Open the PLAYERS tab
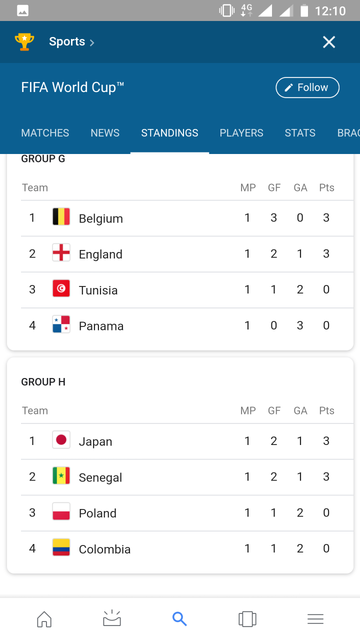 pyautogui.click(x=241, y=133)
